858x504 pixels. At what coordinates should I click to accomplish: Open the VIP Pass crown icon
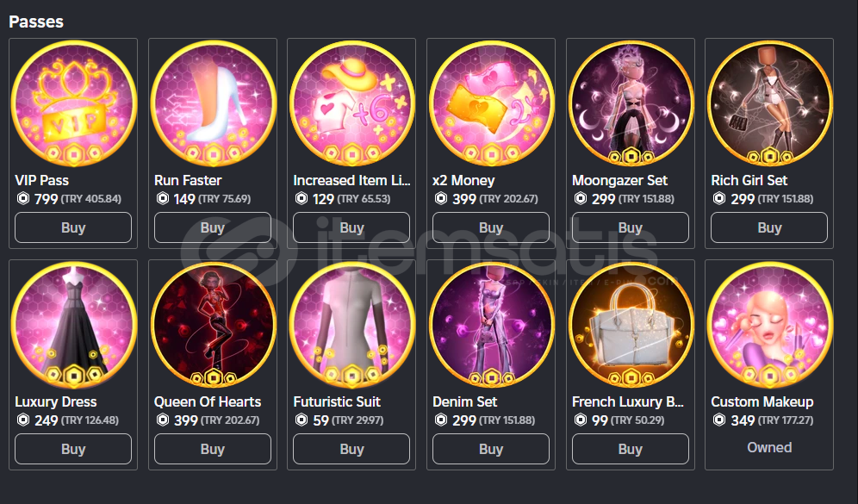73,103
